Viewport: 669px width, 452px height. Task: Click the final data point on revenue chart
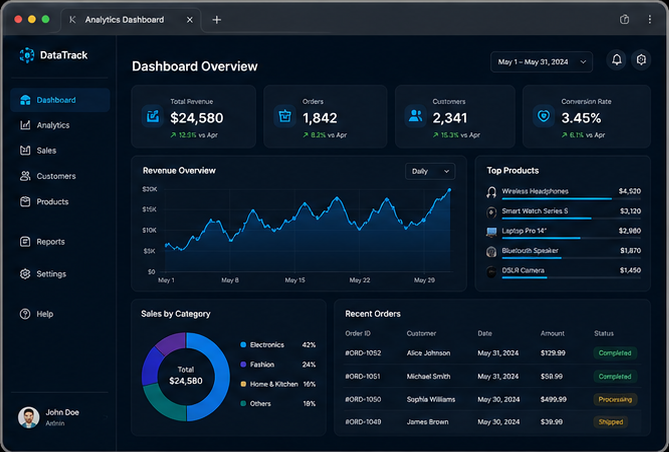coord(449,190)
